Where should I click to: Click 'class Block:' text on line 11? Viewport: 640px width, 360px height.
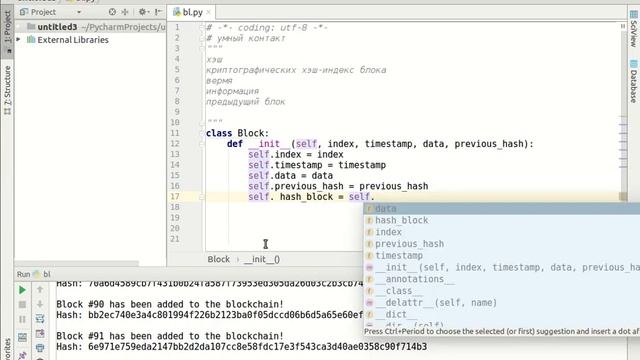coord(238,133)
